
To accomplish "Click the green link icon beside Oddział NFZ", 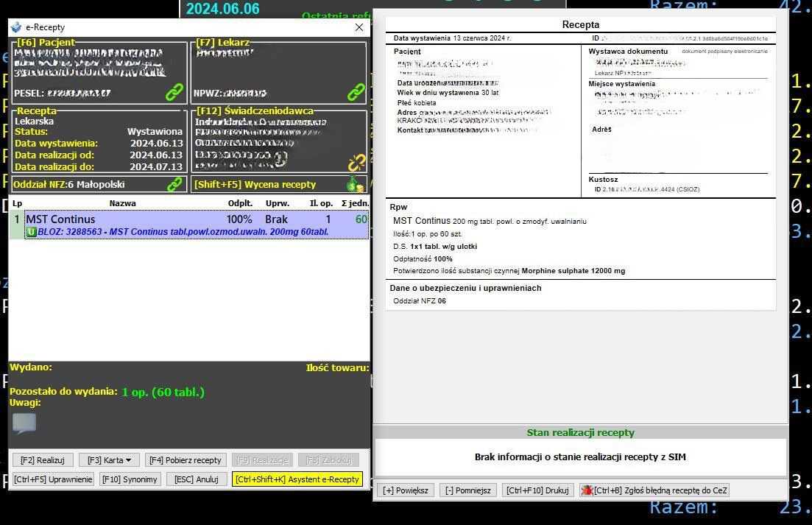I will click(x=174, y=184).
